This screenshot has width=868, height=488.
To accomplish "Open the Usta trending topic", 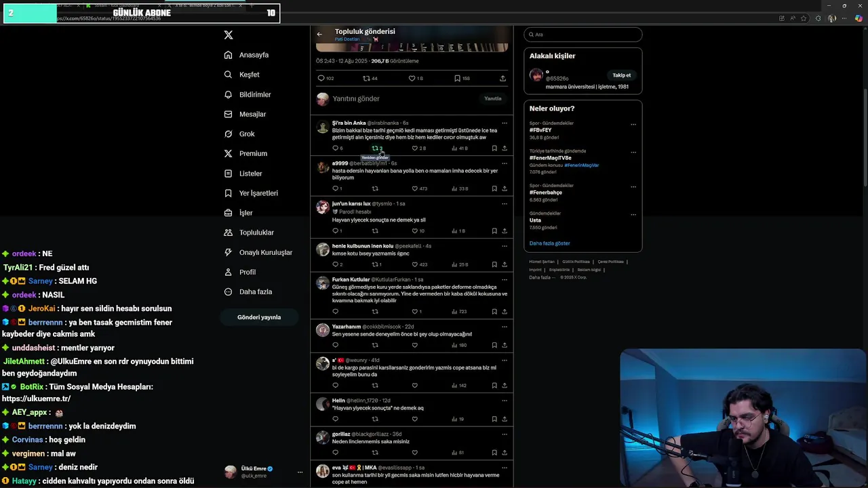I will pyautogui.click(x=536, y=220).
